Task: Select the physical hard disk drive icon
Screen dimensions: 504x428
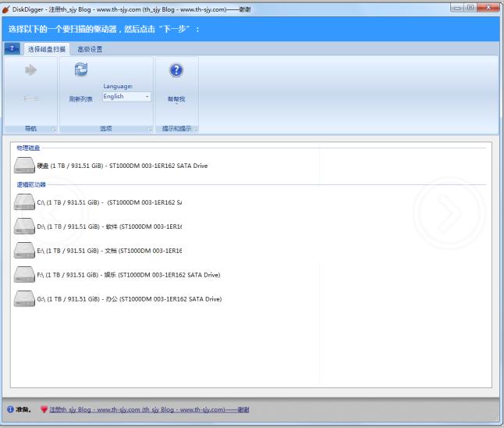Action: click(x=24, y=166)
